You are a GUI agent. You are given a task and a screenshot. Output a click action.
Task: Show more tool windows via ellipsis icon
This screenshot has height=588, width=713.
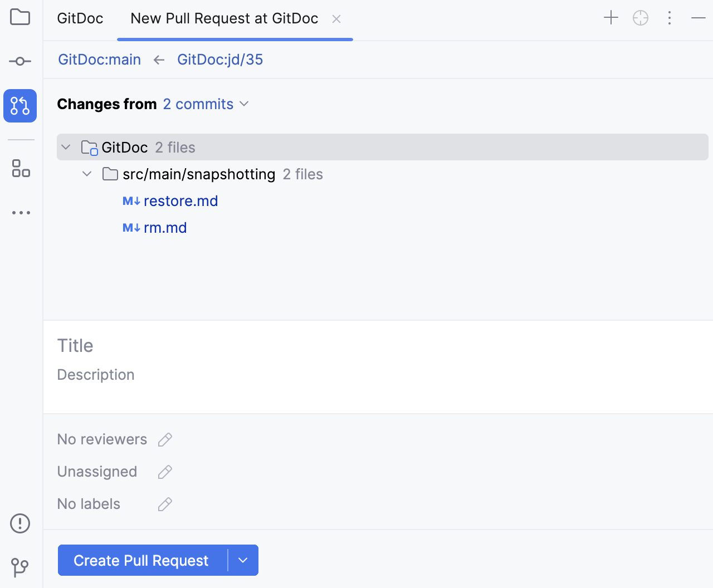20,212
